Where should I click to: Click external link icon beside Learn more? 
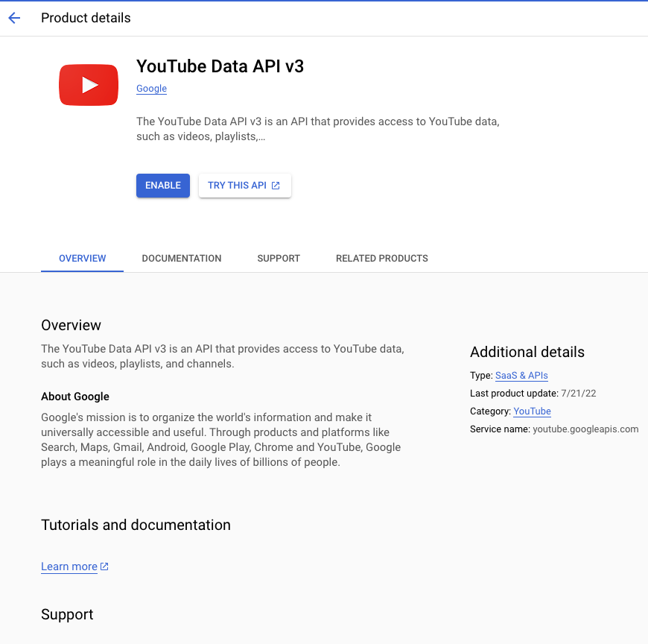[x=104, y=566]
